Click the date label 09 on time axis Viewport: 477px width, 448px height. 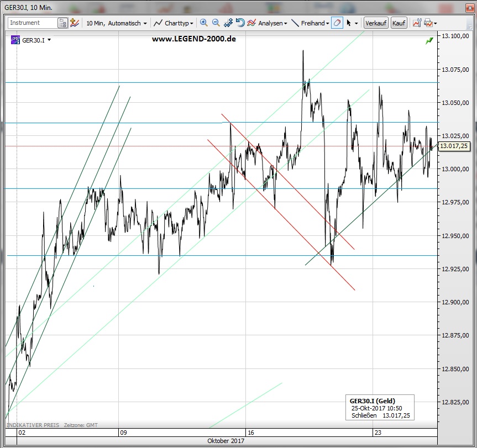tap(123, 433)
